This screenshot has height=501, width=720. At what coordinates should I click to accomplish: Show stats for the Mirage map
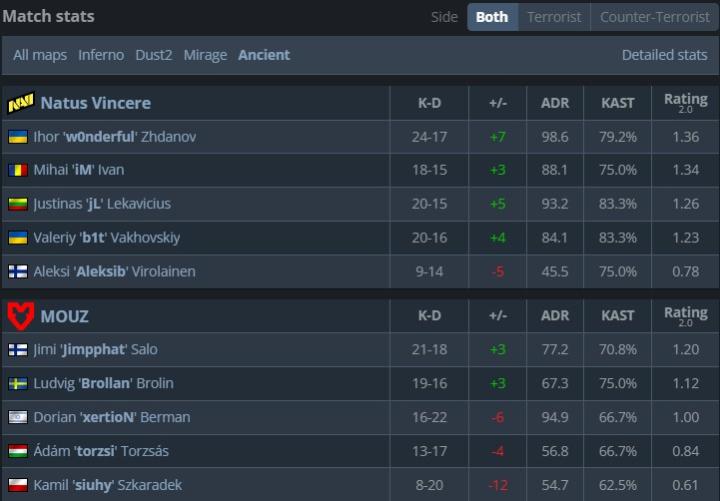tap(205, 55)
